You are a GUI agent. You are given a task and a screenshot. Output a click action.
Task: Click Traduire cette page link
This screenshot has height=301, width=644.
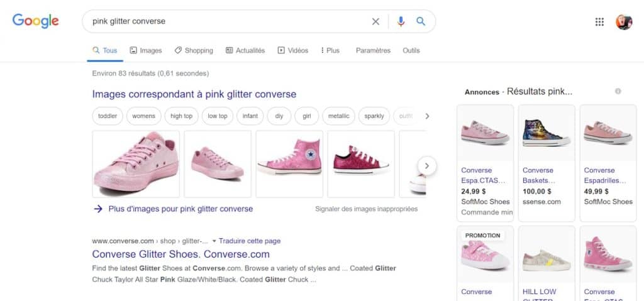[x=250, y=241]
